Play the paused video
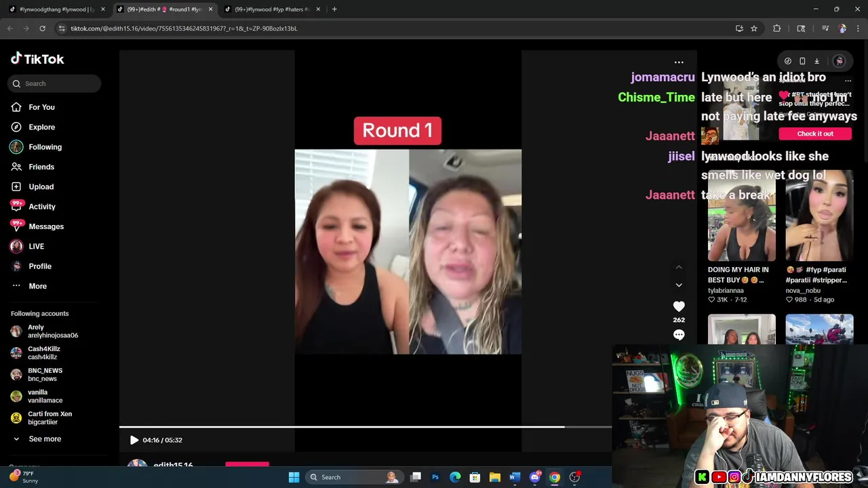Image resolution: width=868 pixels, height=488 pixels. (134, 440)
